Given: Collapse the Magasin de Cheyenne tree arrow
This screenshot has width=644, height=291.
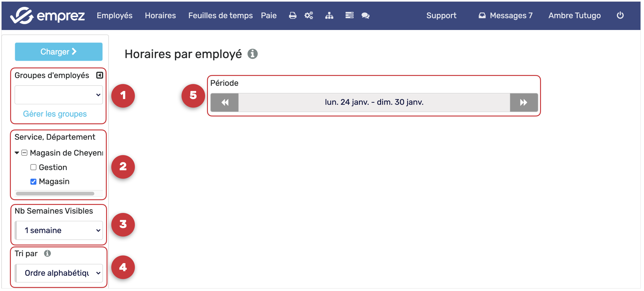Looking at the screenshot, I should (x=17, y=153).
